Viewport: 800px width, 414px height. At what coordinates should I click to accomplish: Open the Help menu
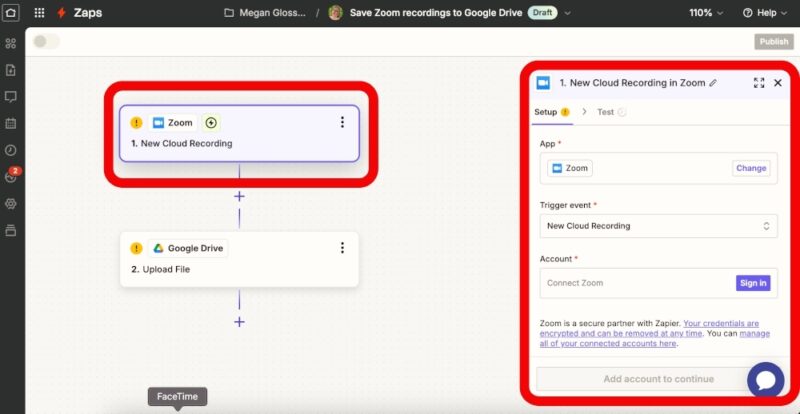[765, 13]
